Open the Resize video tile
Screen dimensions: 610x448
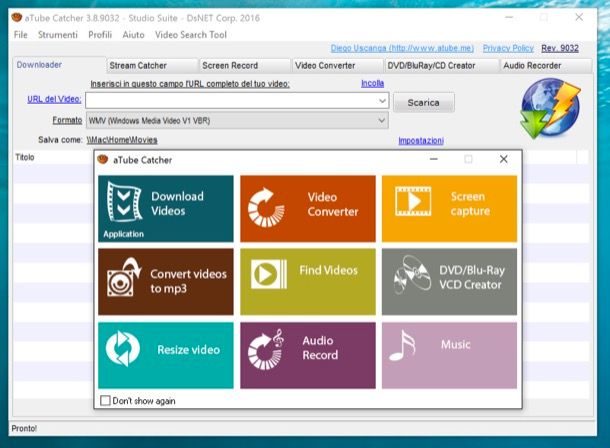(x=165, y=354)
